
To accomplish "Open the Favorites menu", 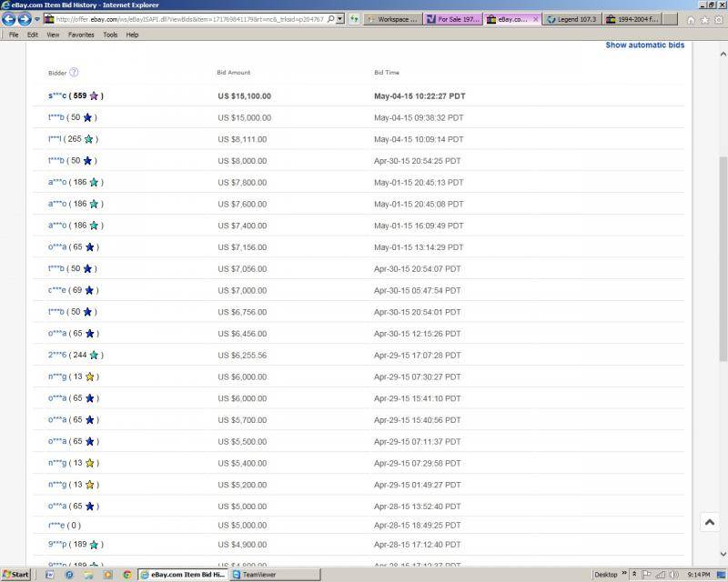I will (x=81, y=35).
